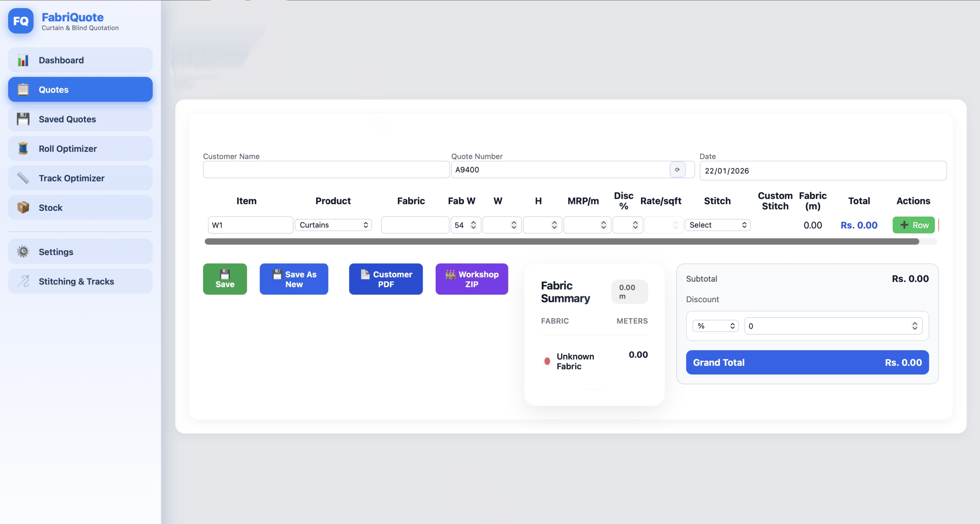Click the Stock box icon
The image size is (980, 524).
tap(23, 207)
